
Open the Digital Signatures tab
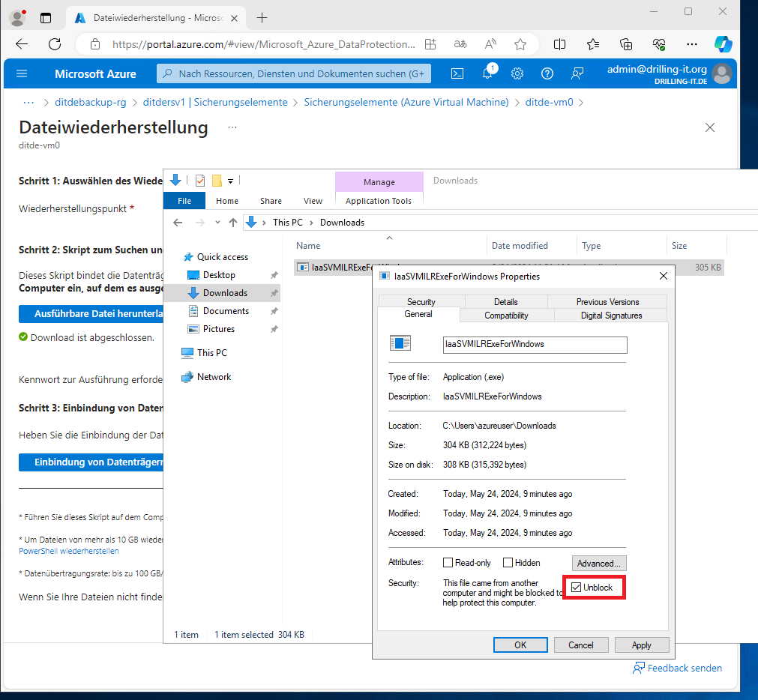[611, 316]
